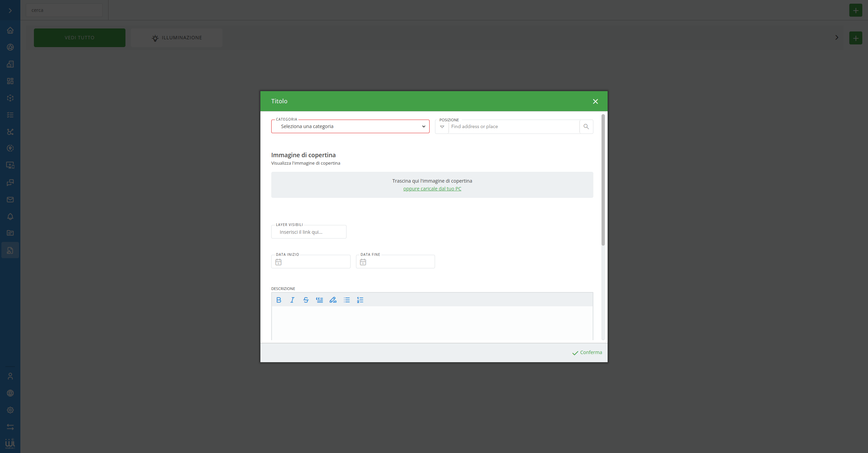Click 'oppure caricale dal tuo PC' link
This screenshot has height=453, width=868.
click(x=432, y=189)
